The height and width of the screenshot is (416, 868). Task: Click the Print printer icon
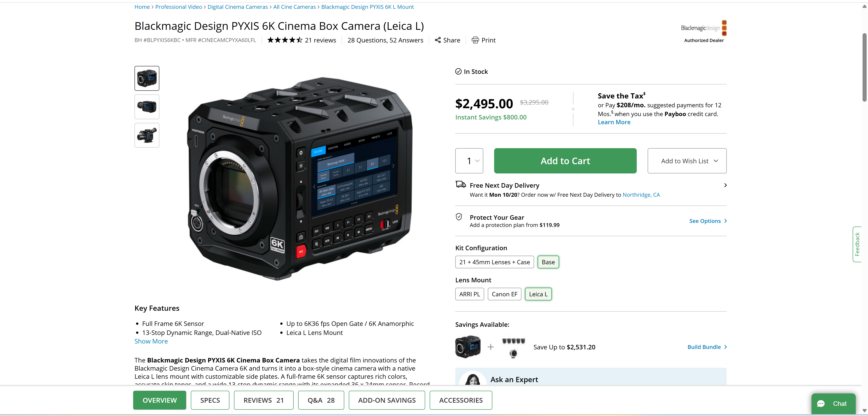475,40
